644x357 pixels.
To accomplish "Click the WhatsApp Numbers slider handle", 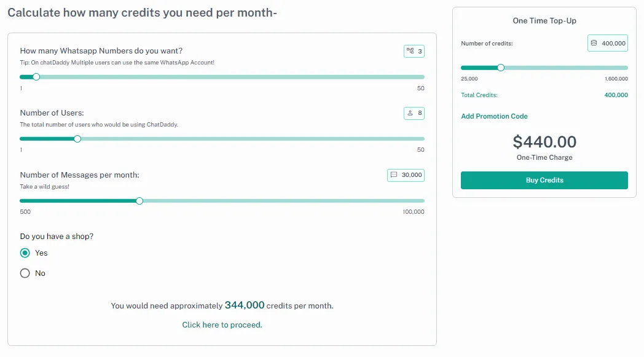I will point(36,77).
